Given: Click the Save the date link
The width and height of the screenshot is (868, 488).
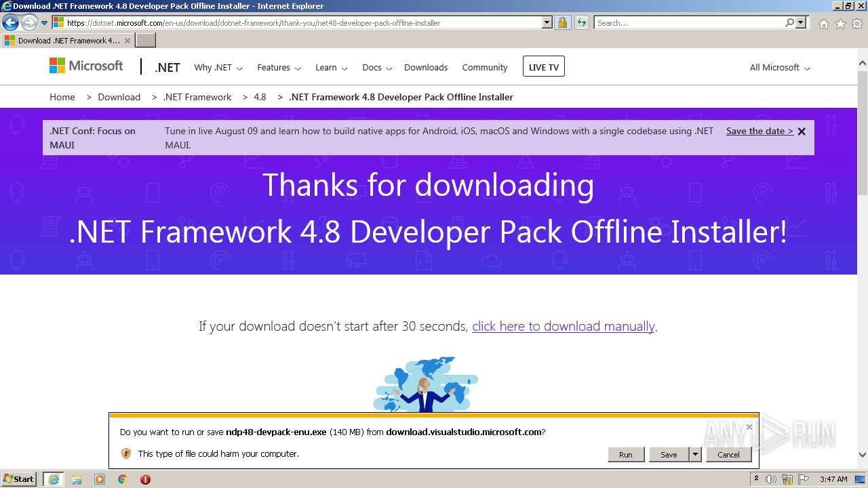Looking at the screenshot, I should [759, 131].
